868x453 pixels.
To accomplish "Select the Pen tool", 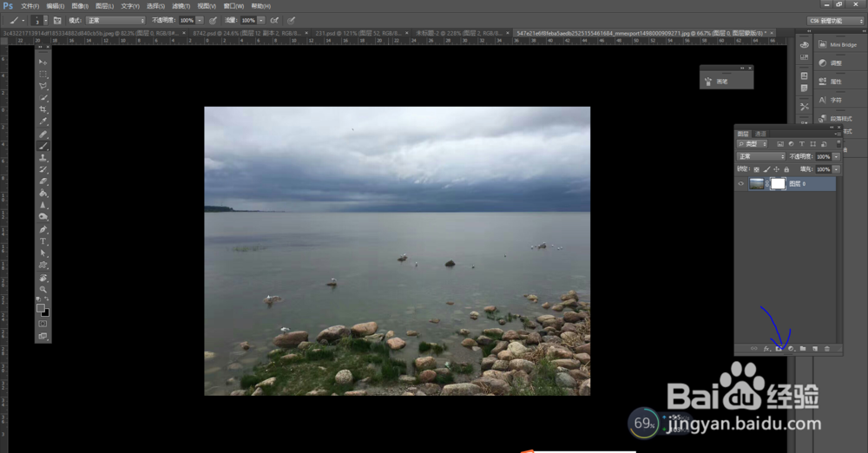I will 43,229.
